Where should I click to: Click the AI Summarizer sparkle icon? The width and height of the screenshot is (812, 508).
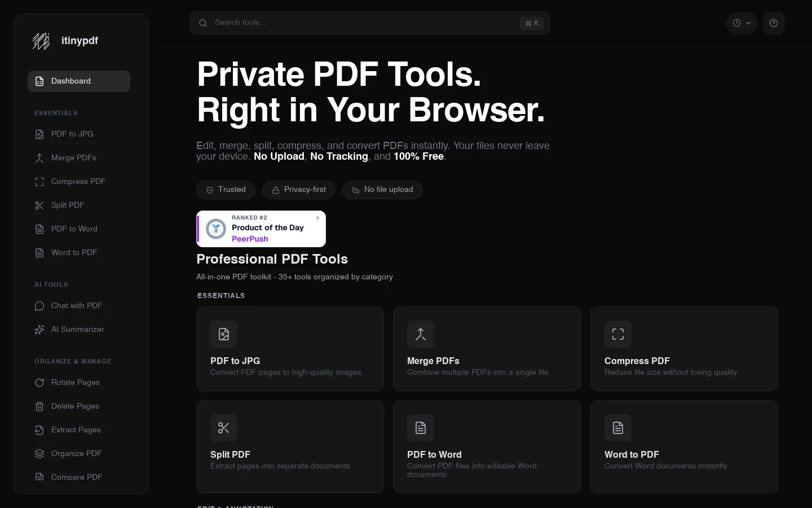39,330
